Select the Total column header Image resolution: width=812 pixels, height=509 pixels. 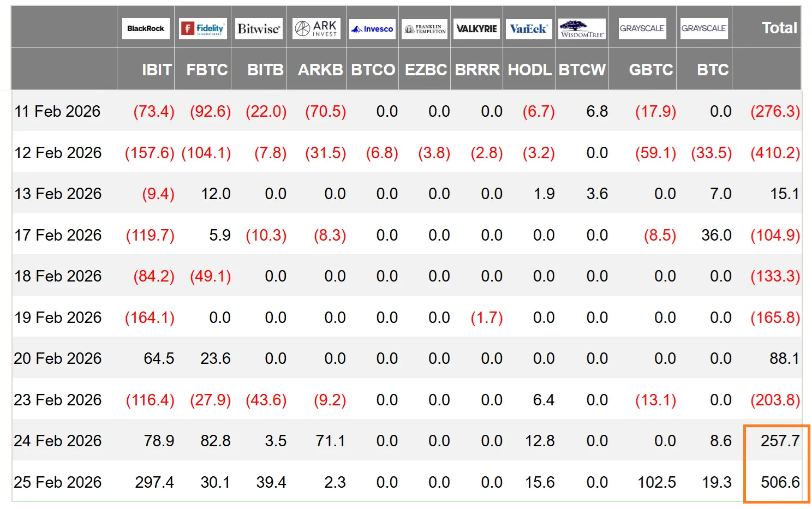pos(779,28)
